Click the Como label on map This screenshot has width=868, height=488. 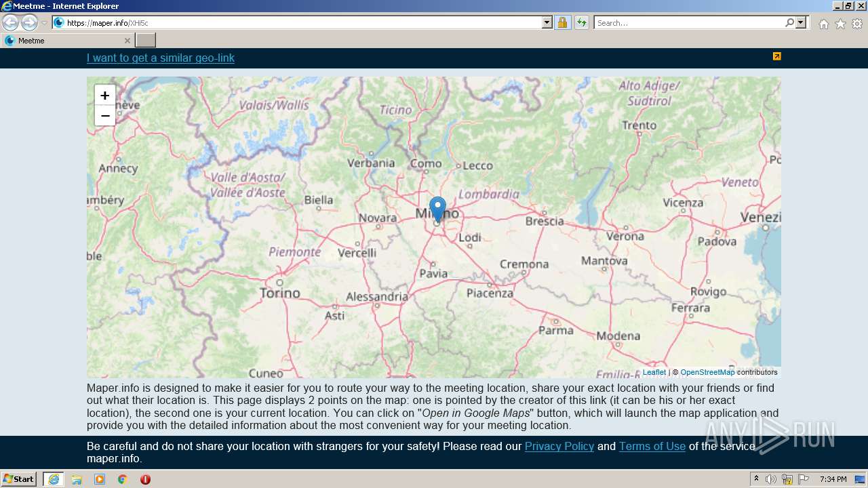[x=426, y=163]
